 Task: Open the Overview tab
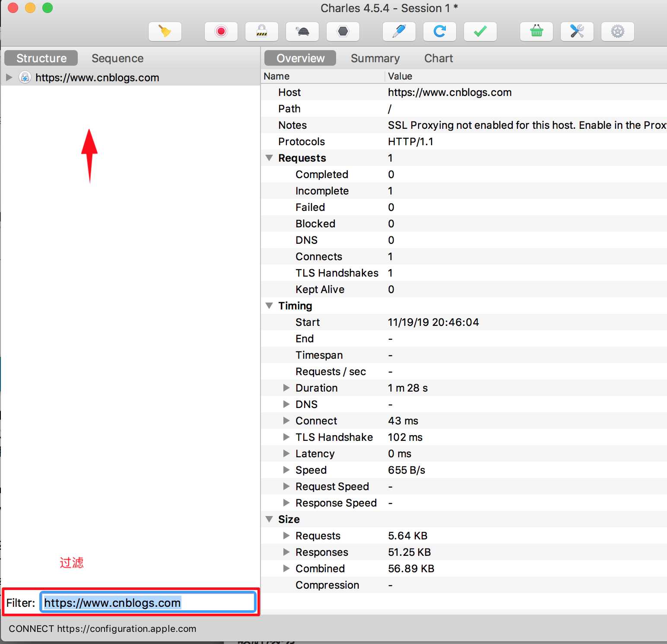pos(300,58)
